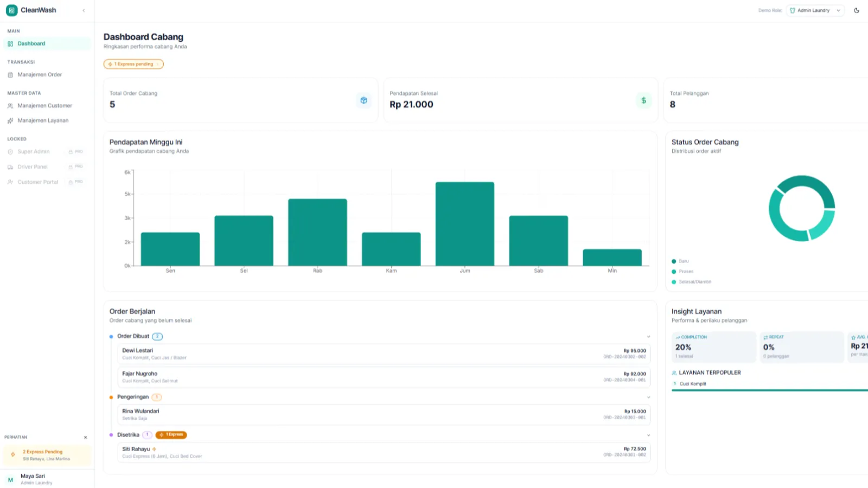The image size is (868, 488).
Task: Close the Perhatian notice with the X
Action: [x=85, y=438]
